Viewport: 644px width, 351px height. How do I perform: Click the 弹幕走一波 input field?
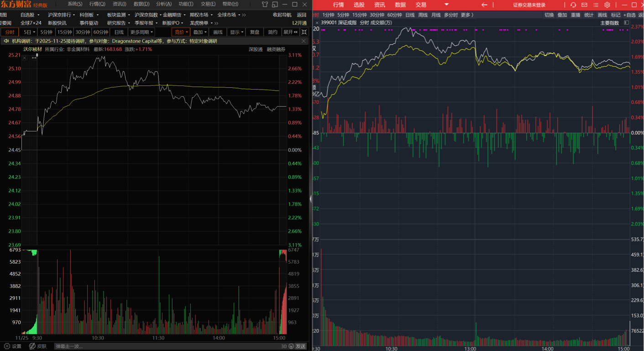click(167, 346)
